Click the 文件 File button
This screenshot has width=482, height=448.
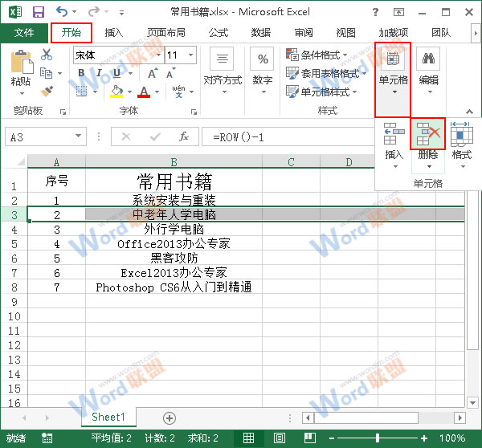tap(24, 33)
